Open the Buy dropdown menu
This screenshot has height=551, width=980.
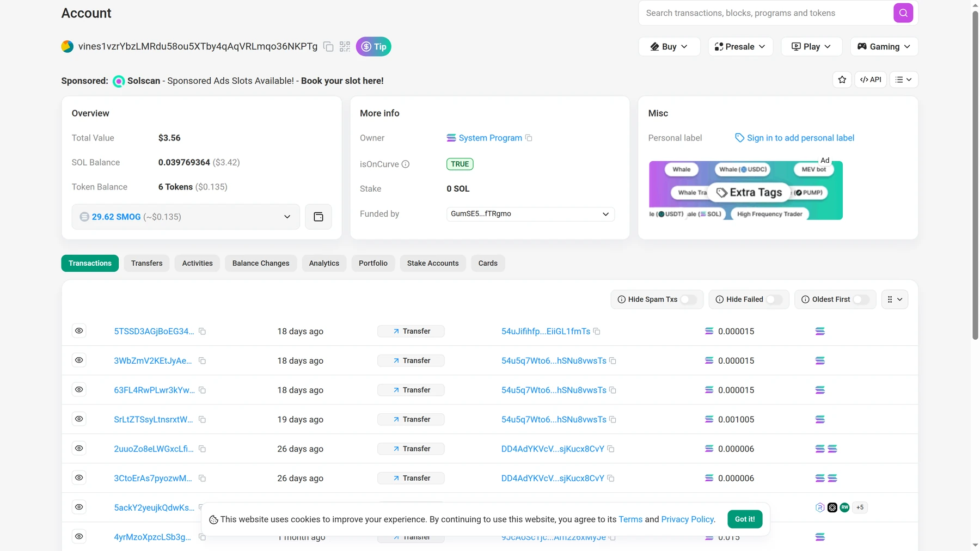(x=669, y=47)
